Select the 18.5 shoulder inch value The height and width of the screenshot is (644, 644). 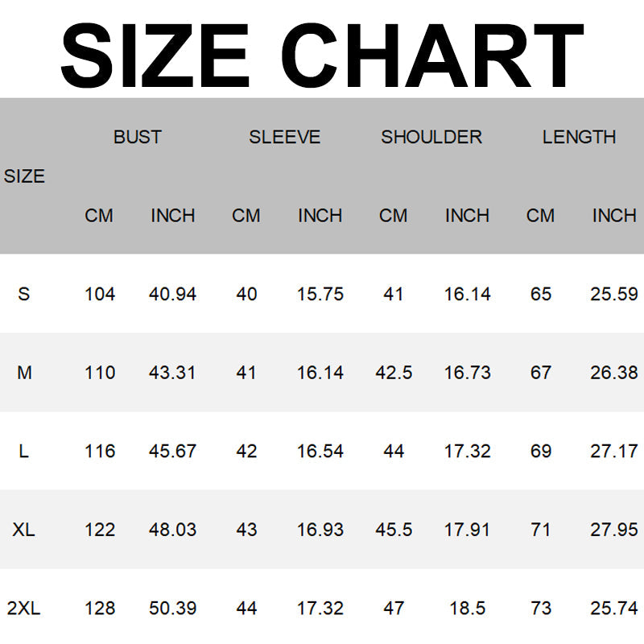(467, 609)
